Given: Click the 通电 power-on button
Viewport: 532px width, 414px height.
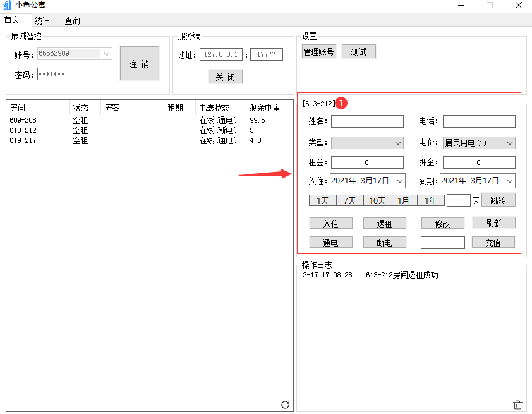Looking at the screenshot, I should 331,242.
